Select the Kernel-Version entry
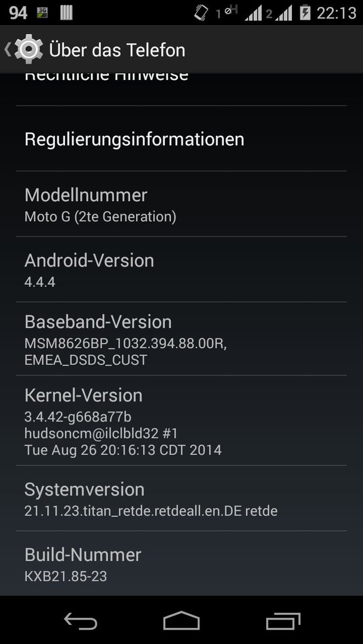 (181, 420)
